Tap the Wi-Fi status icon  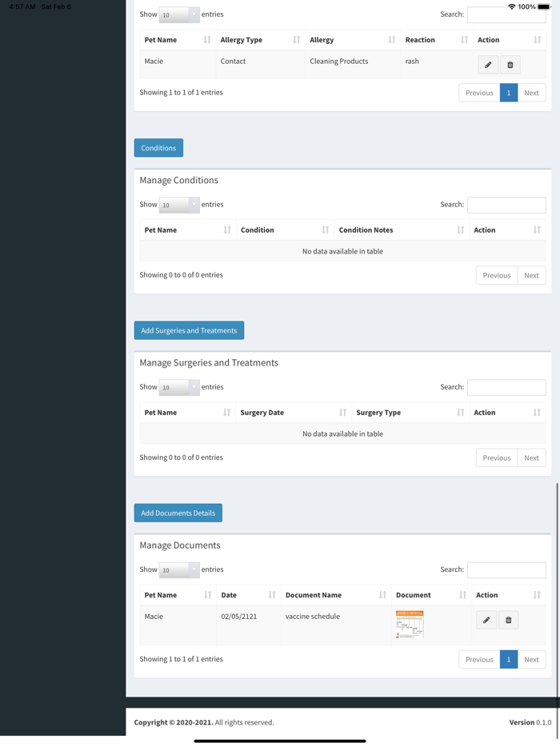(512, 6)
